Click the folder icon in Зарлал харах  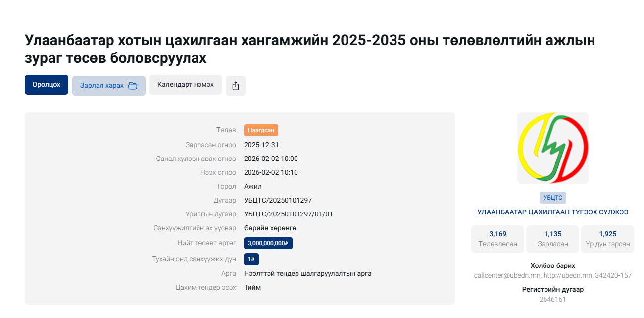pos(133,86)
